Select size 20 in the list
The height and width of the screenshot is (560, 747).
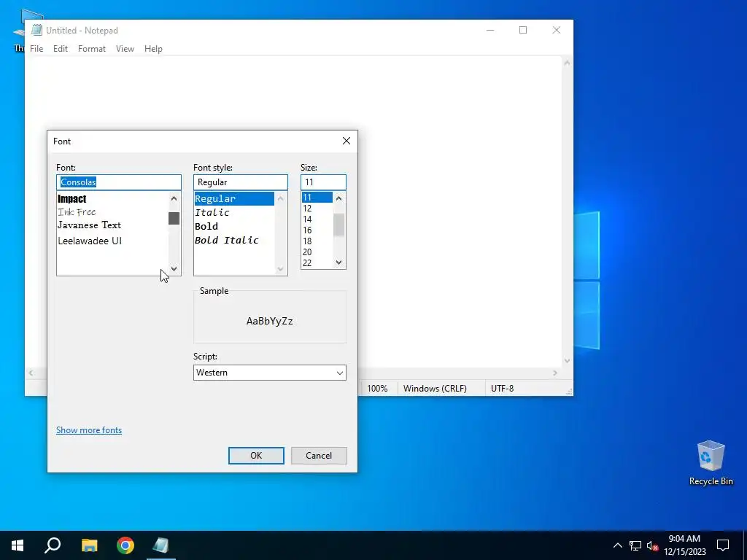pos(317,252)
